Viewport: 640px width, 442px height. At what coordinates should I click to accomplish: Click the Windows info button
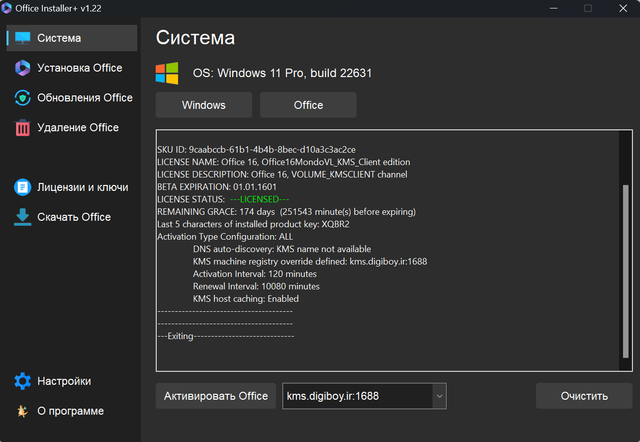pyautogui.click(x=204, y=105)
